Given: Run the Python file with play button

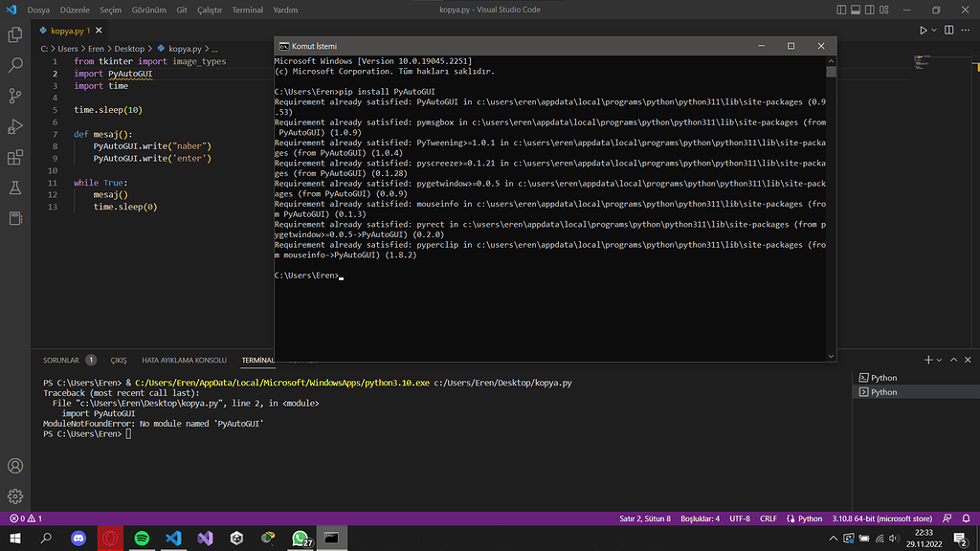Looking at the screenshot, I should point(924,30).
